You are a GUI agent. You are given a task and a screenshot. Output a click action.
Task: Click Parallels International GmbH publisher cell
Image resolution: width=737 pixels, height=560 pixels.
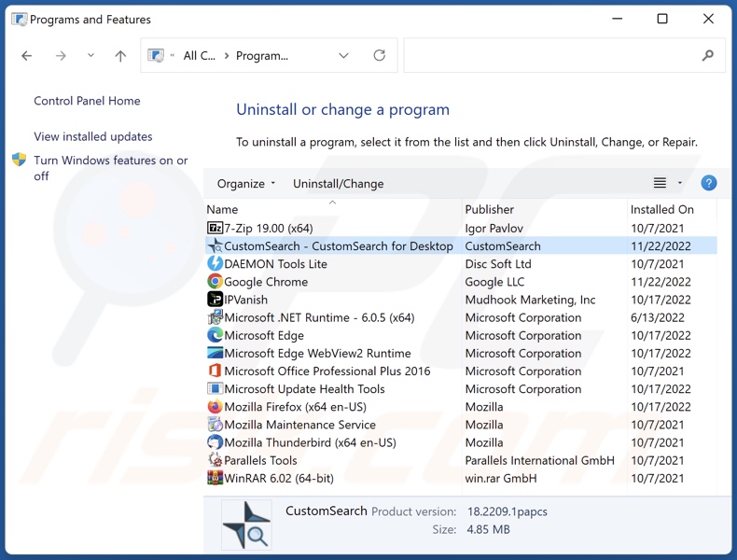(x=539, y=460)
